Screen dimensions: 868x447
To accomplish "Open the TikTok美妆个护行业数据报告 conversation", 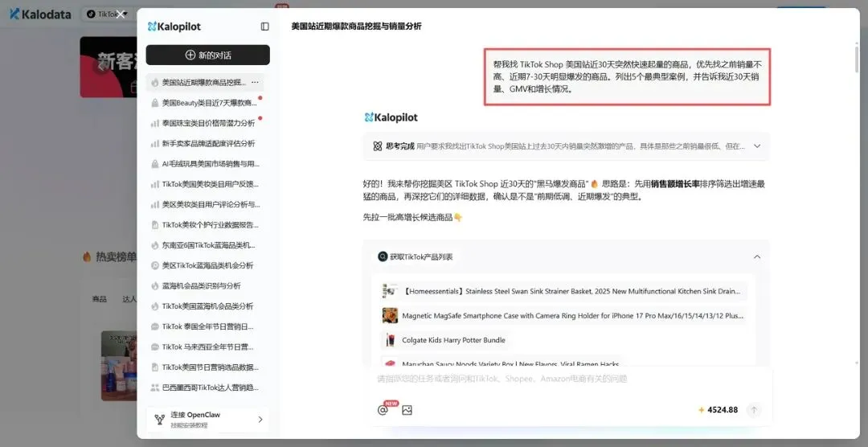I will pyautogui.click(x=205, y=225).
